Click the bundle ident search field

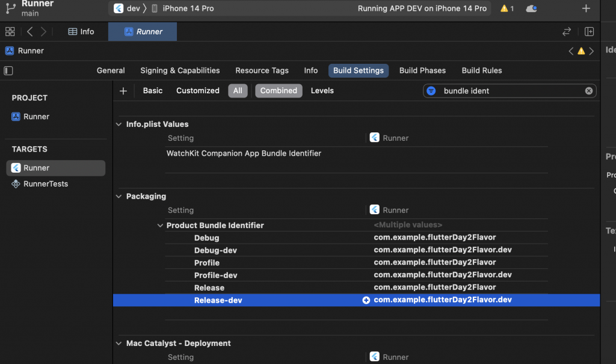pyautogui.click(x=511, y=91)
